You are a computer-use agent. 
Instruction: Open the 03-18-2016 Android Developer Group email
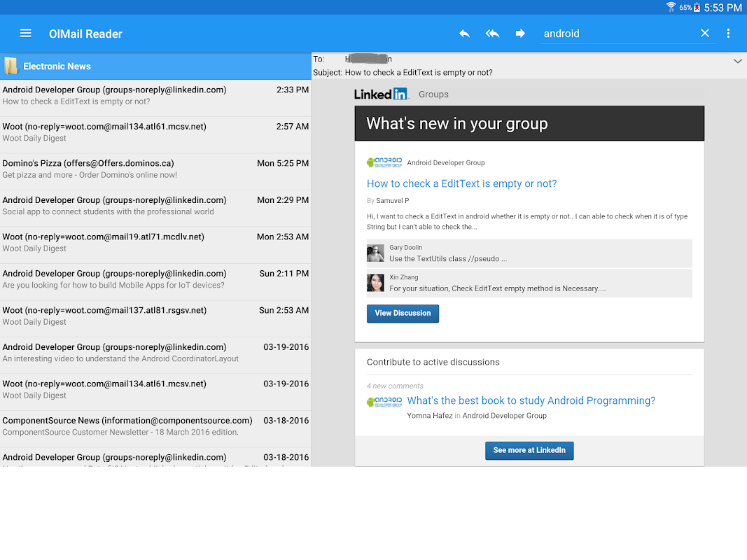pos(156,457)
